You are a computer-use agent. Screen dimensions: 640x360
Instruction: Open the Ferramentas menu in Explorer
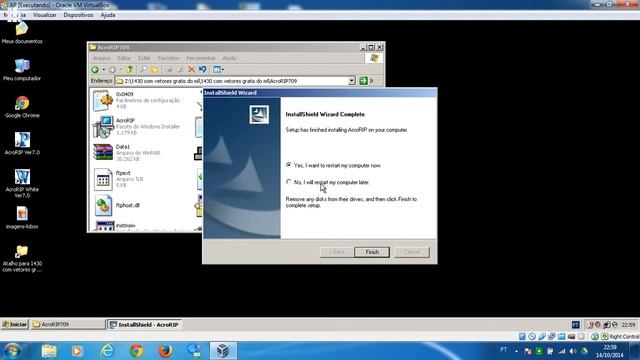pyautogui.click(x=200, y=58)
